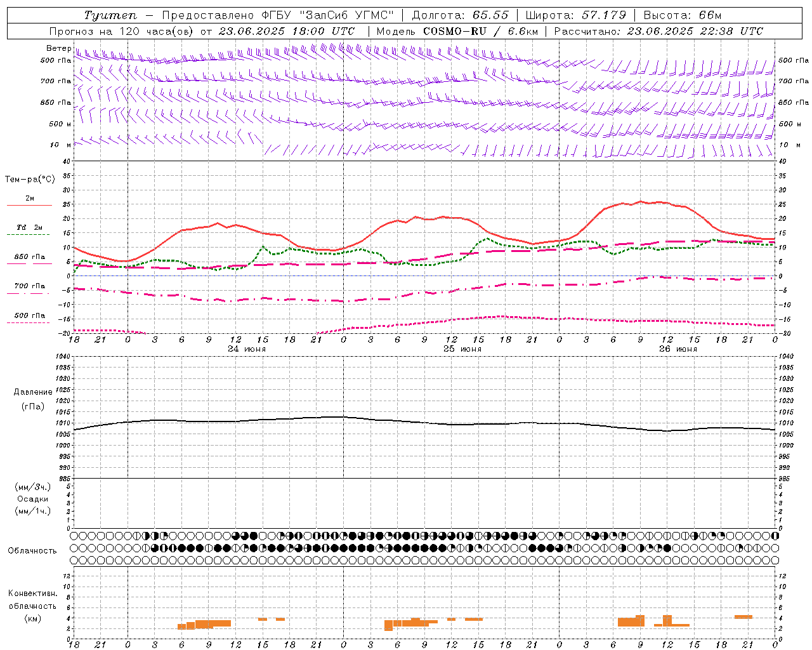Click the red solid line sample under 2м legend

point(29,206)
